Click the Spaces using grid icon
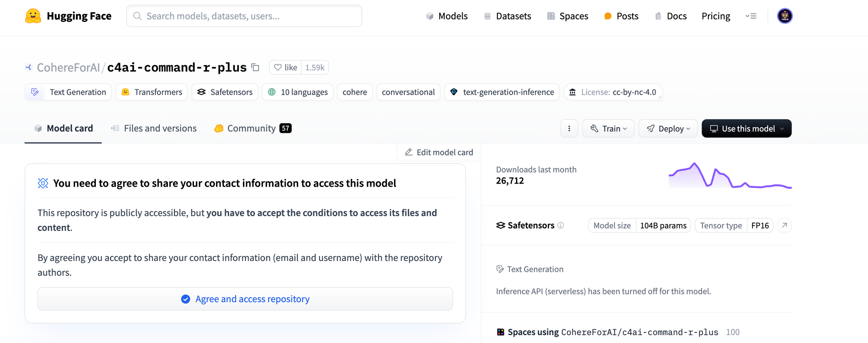The width and height of the screenshot is (868, 343). [500, 332]
